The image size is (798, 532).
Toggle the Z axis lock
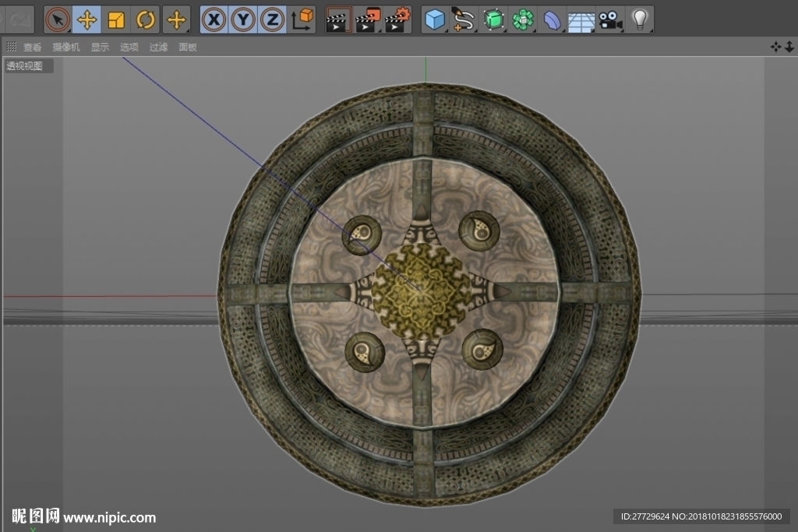click(x=272, y=19)
